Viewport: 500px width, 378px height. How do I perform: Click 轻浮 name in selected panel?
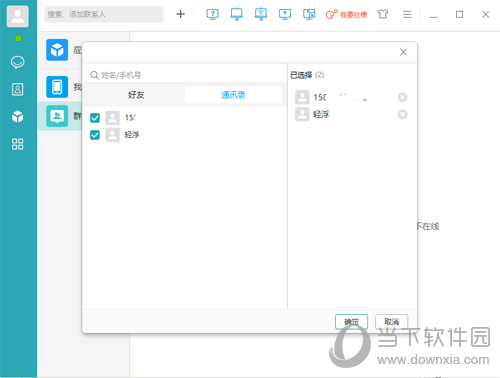click(321, 114)
